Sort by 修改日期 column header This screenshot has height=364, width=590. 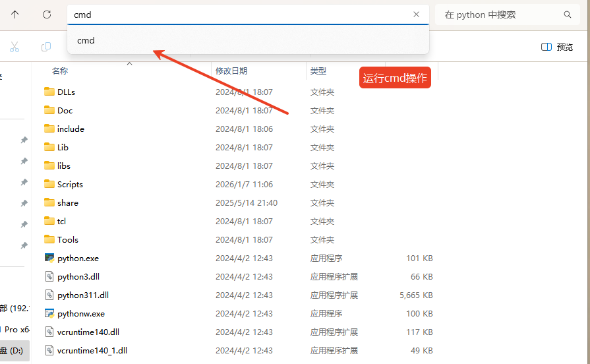231,71
